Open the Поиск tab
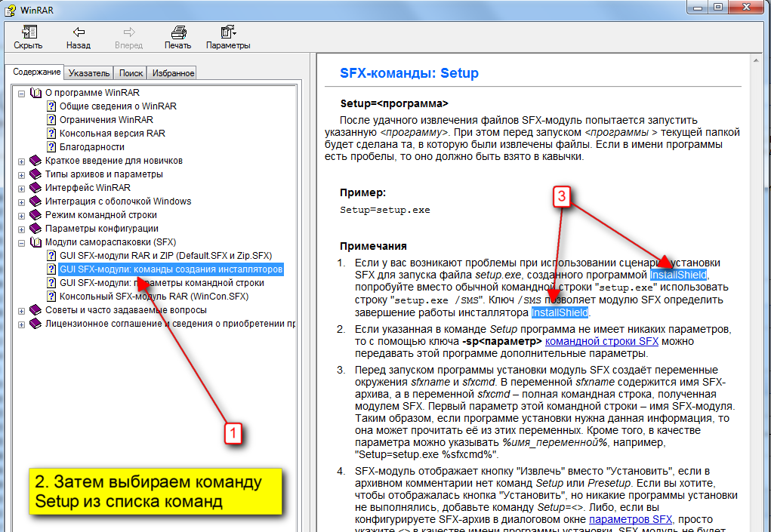 tap(131, 72)
